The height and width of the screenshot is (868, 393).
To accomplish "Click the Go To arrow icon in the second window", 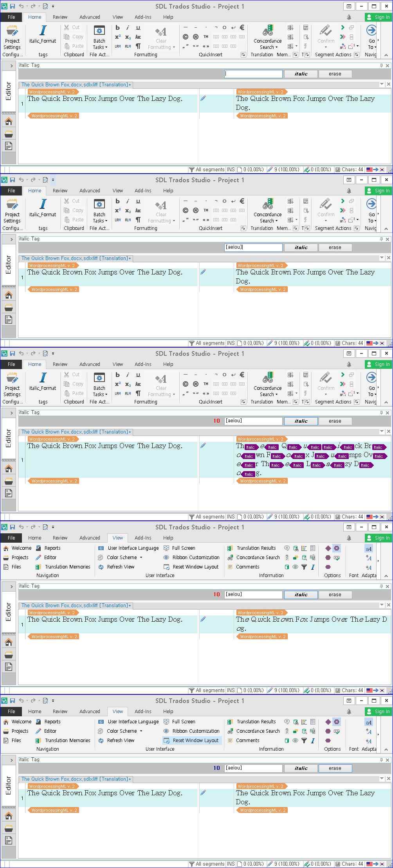I will [x=371, y=204].
